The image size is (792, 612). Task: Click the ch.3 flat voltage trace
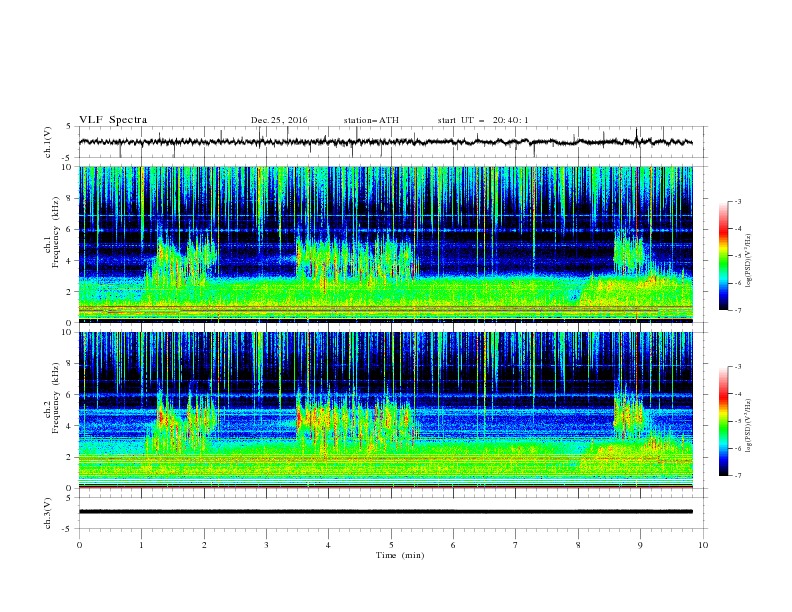pyautogui.click(x=386, y=512)
